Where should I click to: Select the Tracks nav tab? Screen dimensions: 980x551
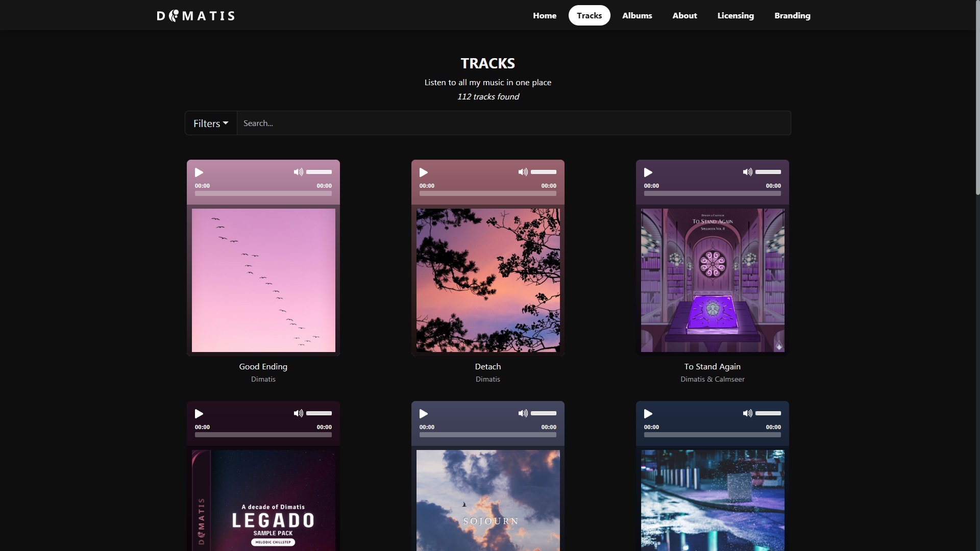point(590,15)
